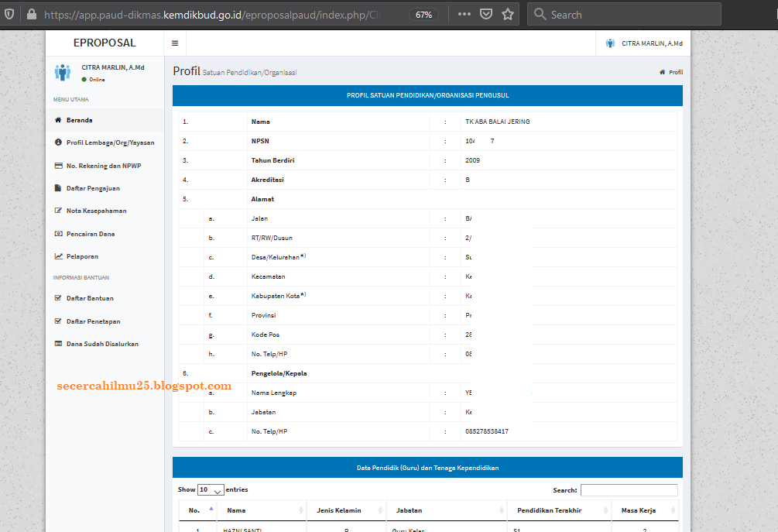Image resolution: width=778 pixels, height=532 pixels.
Task: Open the Show entries dropdown
Action: pos(209,489)
